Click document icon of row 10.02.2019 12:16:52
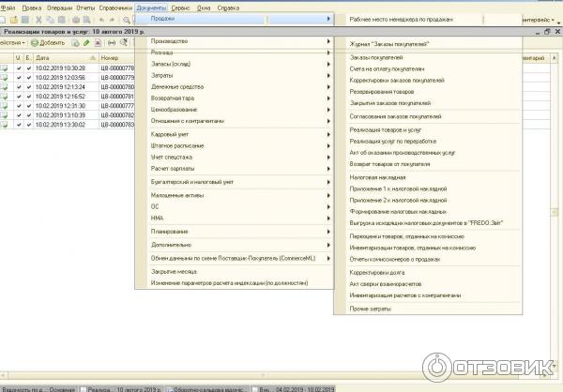 pyautogui.click(x=4, y=97)
